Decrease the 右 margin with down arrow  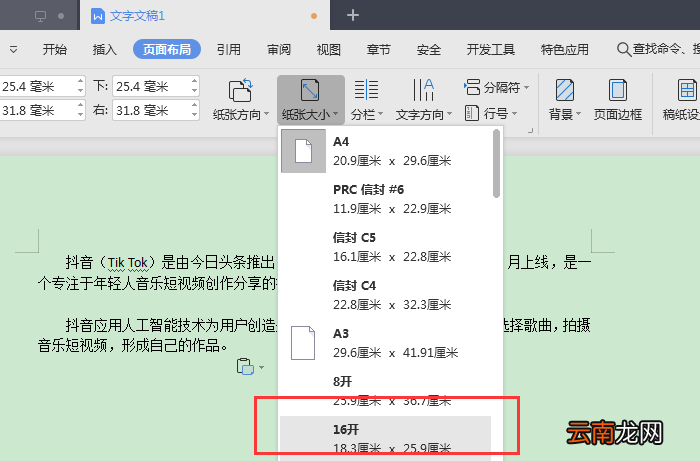coord(194,115)
